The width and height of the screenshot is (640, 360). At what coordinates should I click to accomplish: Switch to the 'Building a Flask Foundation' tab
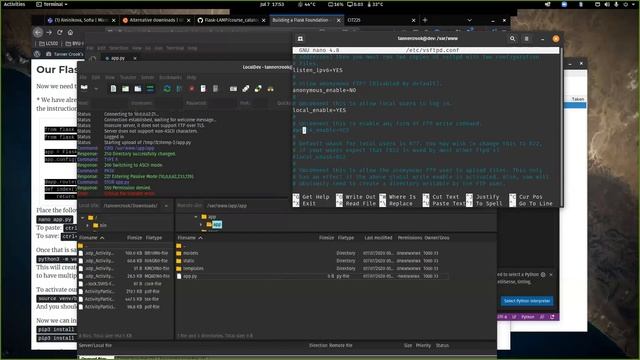coord(306,20)
